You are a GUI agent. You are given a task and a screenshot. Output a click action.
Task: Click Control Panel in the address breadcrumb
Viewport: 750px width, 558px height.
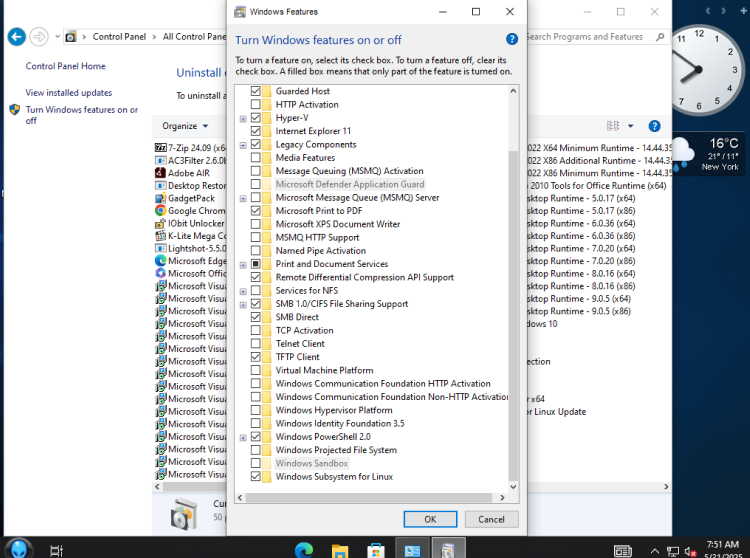point(119,37)
